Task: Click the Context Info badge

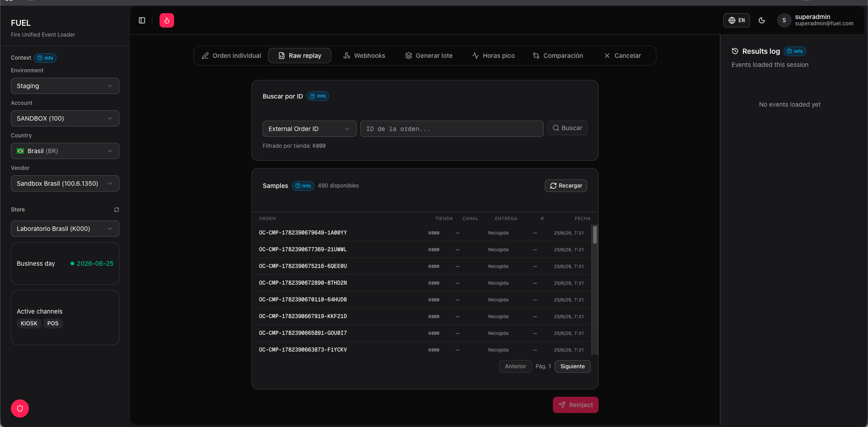Action: point(45,58)
